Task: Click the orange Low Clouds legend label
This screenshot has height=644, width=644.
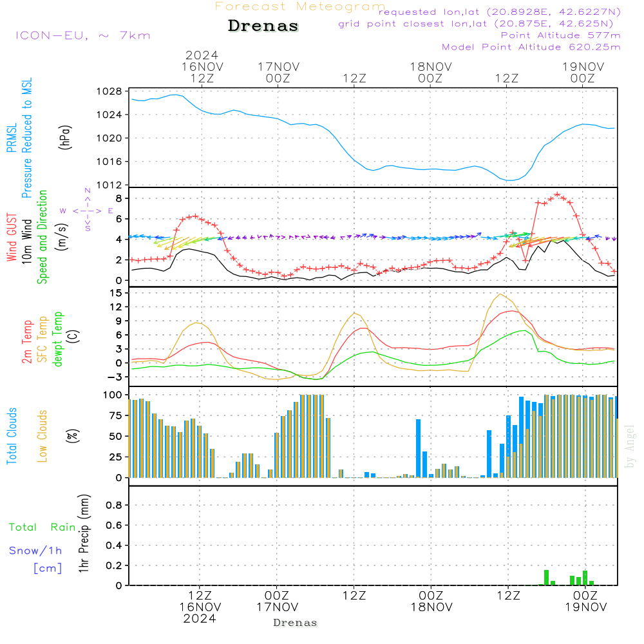Action: (x=43, y=436)
